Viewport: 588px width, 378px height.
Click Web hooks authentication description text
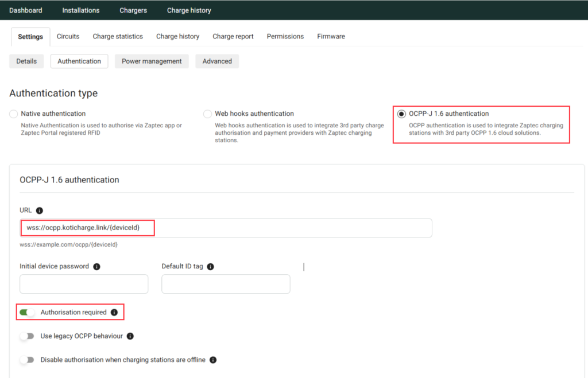(x=299, y=133)
